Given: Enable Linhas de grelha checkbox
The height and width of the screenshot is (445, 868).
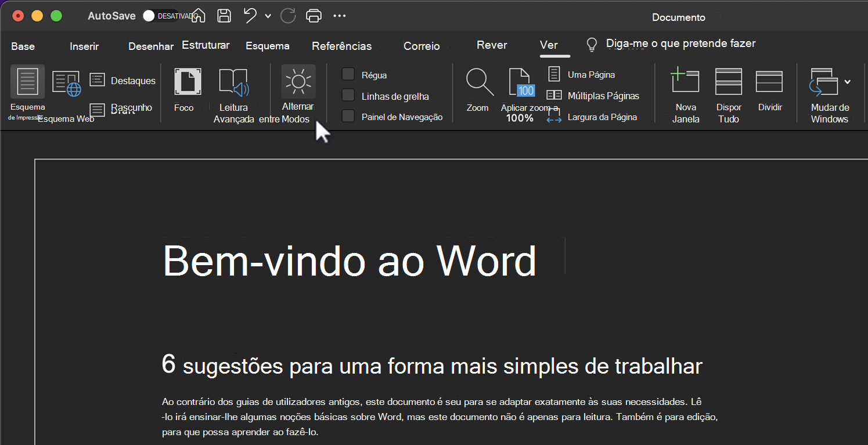Looking at the screenshot, I should click(x=348, y=95).
